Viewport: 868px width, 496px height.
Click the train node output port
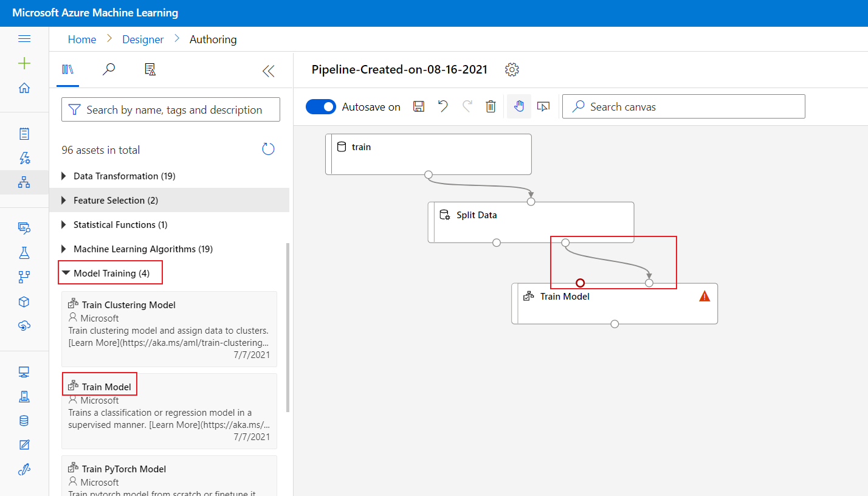pyautogui.click(x=429, y=175)
